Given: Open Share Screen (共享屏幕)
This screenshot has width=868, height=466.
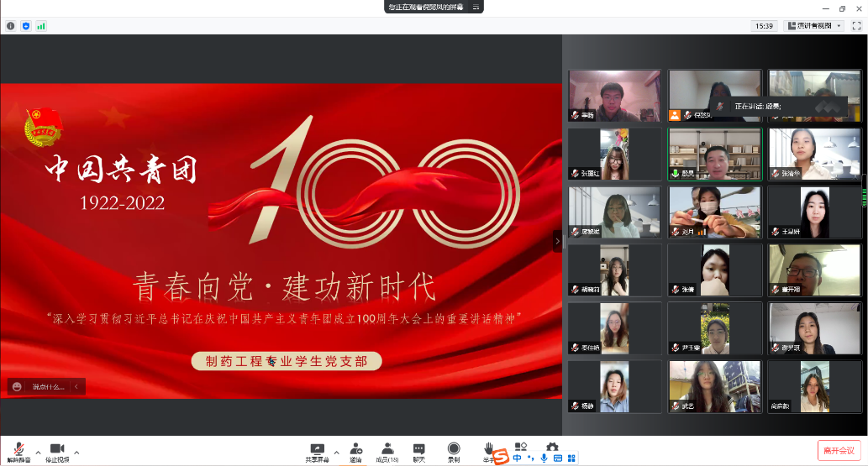Looking at the screenshot, I should click(x=317, y=451).
